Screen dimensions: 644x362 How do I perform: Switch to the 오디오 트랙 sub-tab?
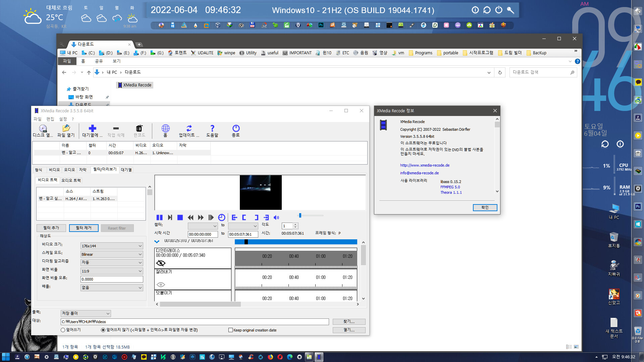(x=71, y=180)
